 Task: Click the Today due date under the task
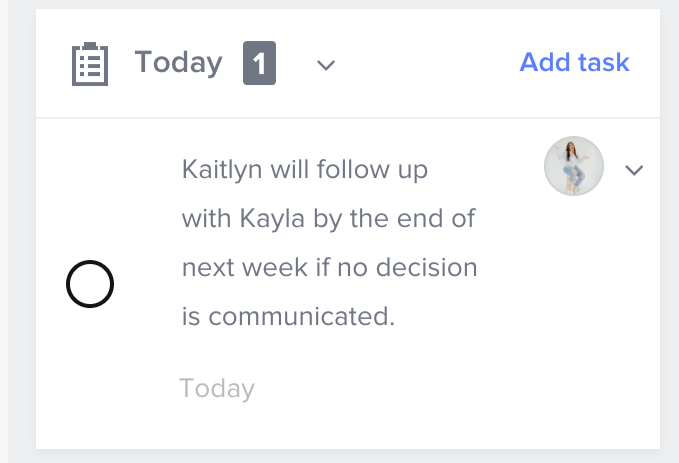click(217, 388)
